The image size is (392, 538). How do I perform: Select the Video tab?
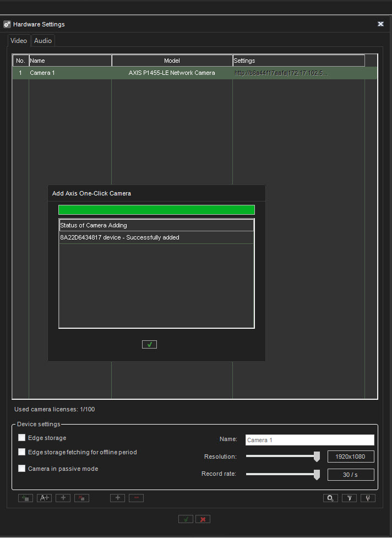coord(19,41)
